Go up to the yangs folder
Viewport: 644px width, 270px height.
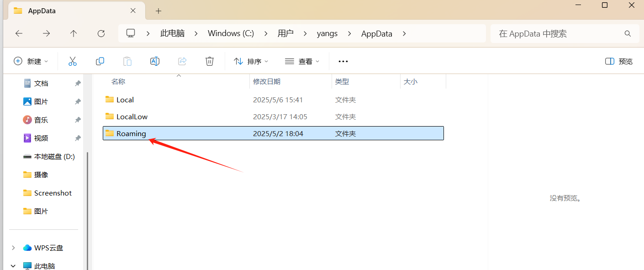pyautogui.click(x=74, y=33)
